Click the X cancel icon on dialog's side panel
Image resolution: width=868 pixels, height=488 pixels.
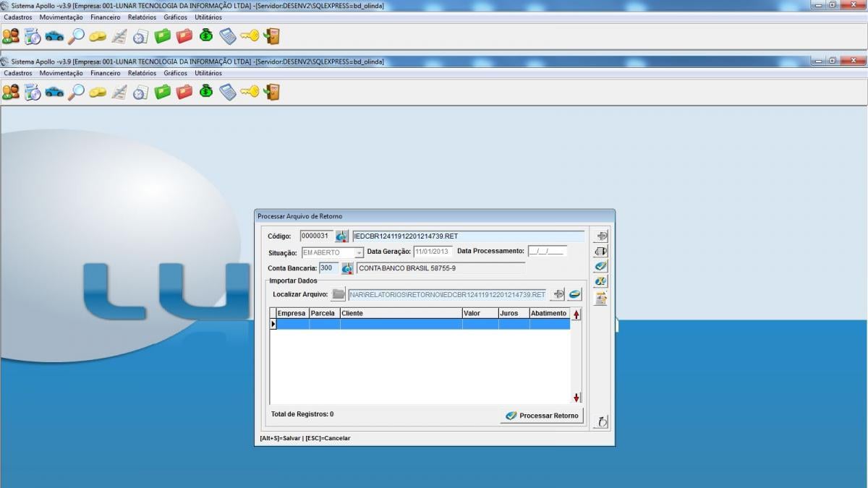point(600,281)
